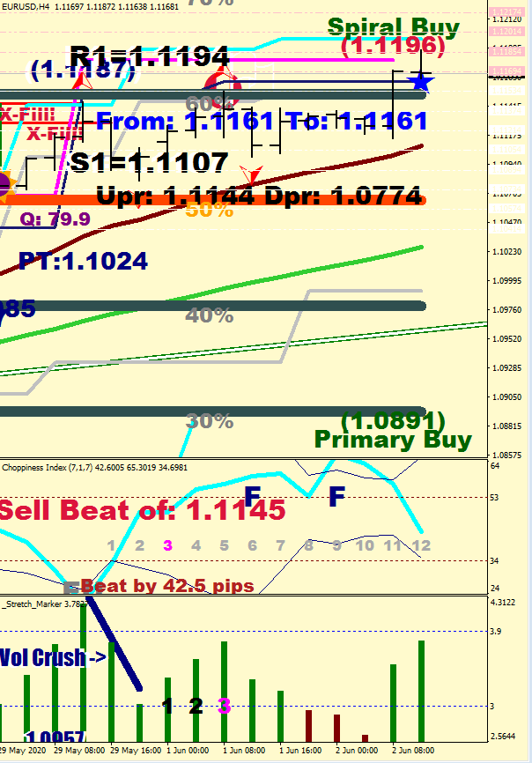Viewport: 532px width, 763px height.
Task: Click the Sell Beat of: 1.1145 text
Action: coord(143,510)
